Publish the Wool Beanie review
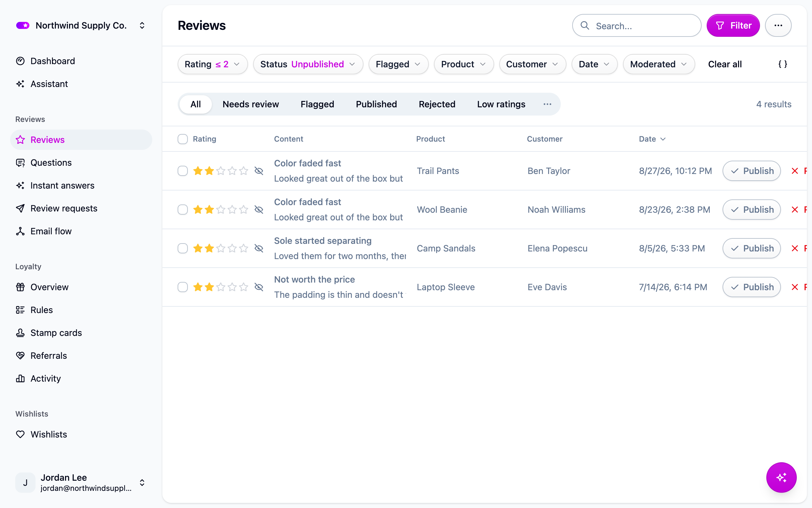 point(752,210)
